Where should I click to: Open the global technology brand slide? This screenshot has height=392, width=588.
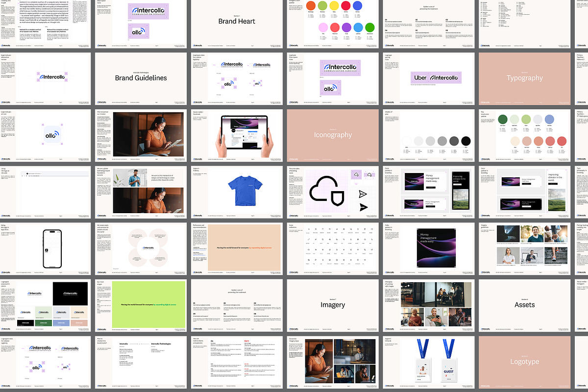[141, 192]
